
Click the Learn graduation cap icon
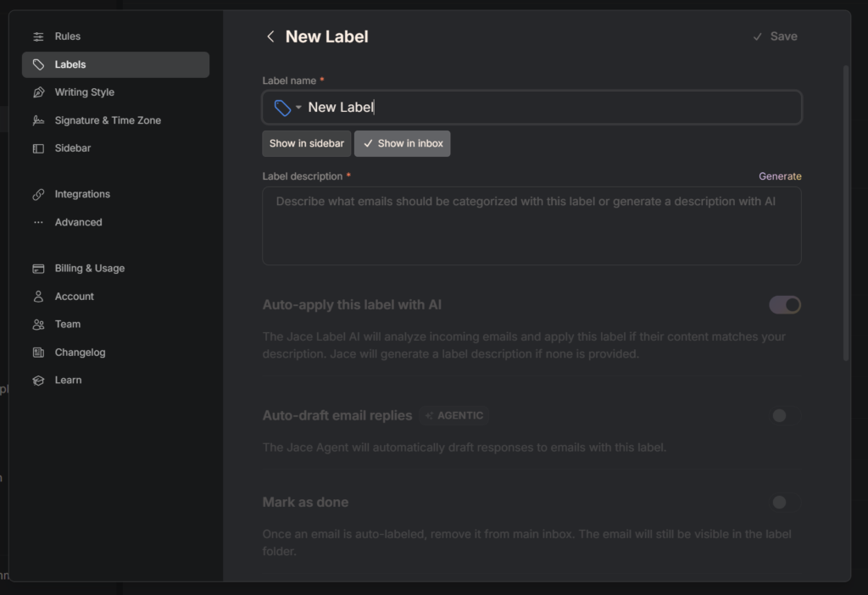[38, 381]
